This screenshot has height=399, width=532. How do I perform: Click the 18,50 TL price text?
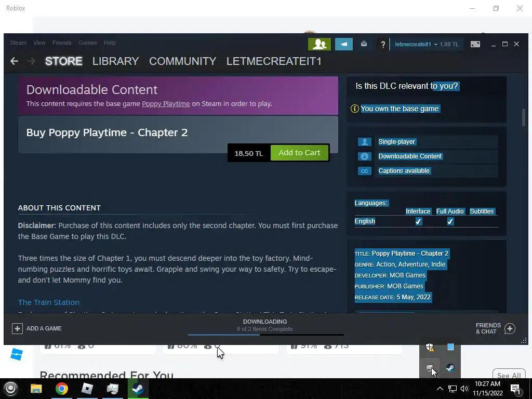pos(249,153)
